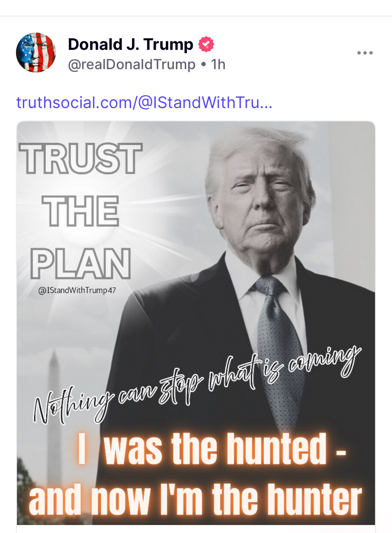
Task: Open the three-dot post options menu
Action: pyautogui.click(x=365, y=53)
